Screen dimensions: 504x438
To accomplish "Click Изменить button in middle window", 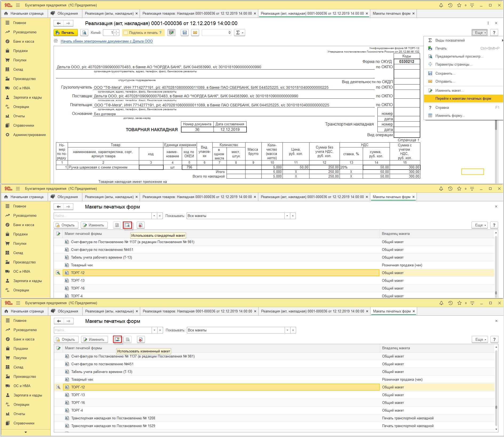I will (94, 225).
